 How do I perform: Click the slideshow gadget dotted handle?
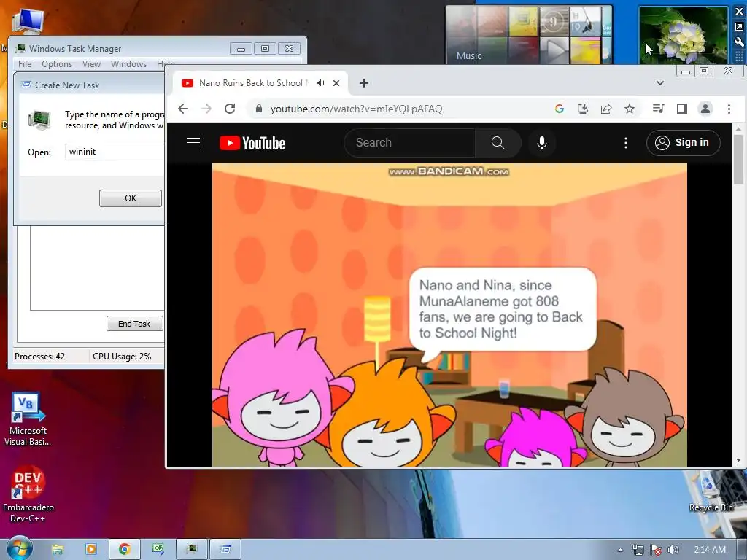[740, 57]
